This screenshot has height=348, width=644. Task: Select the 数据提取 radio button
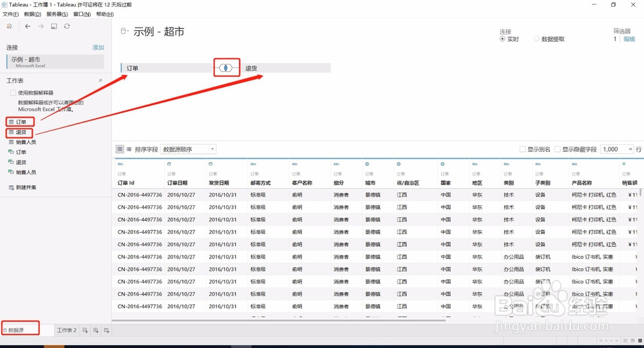pos(536,39)
